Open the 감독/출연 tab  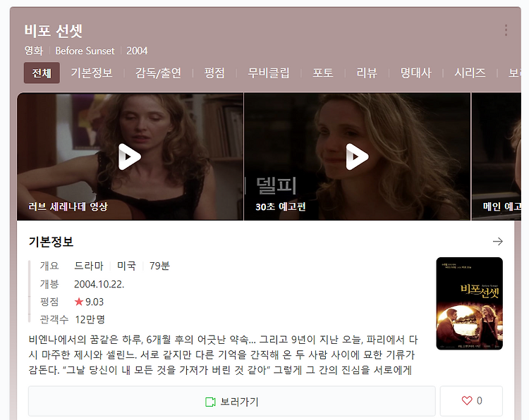(158, 73)
